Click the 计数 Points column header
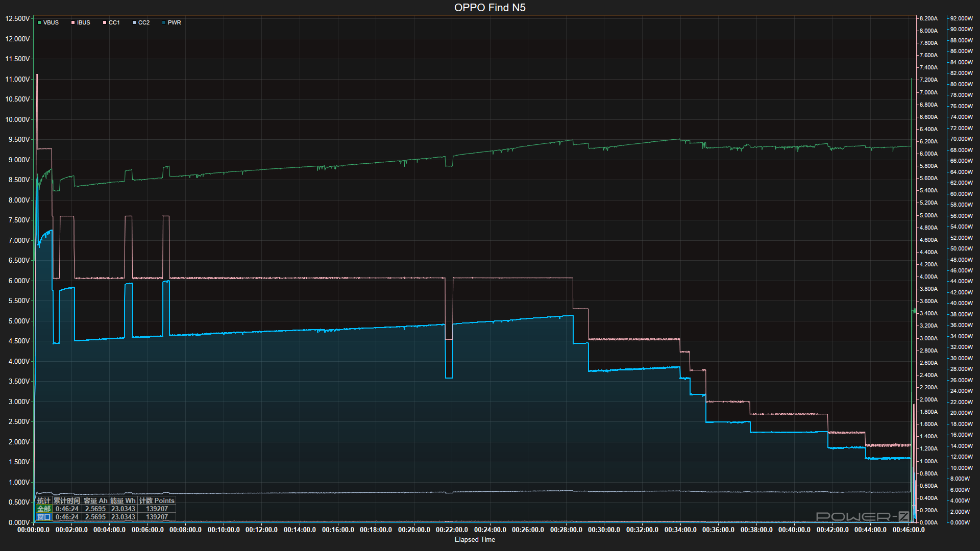 [x=157, y=500]
